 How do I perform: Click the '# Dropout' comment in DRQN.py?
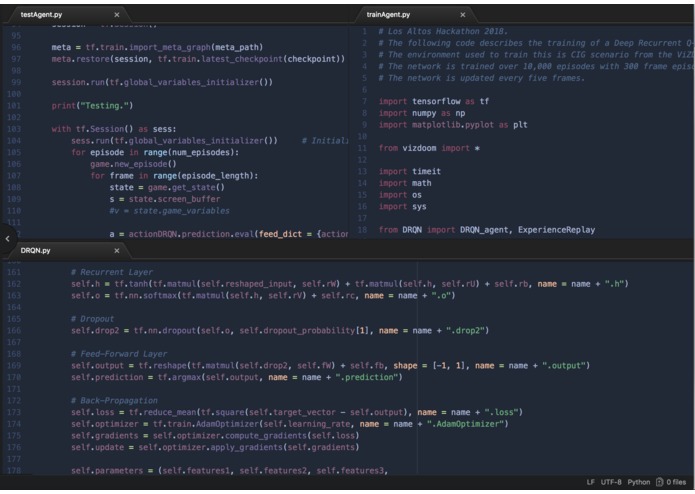point(92,319)
